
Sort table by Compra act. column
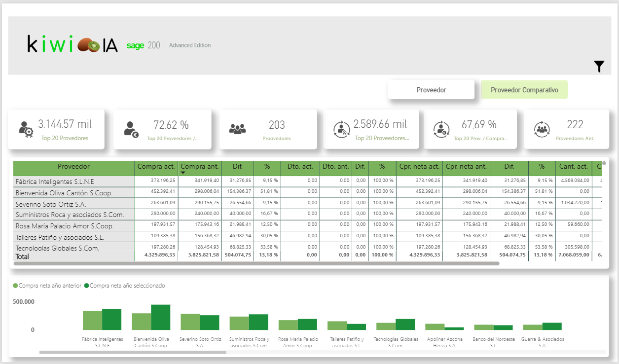coord(156,167)
